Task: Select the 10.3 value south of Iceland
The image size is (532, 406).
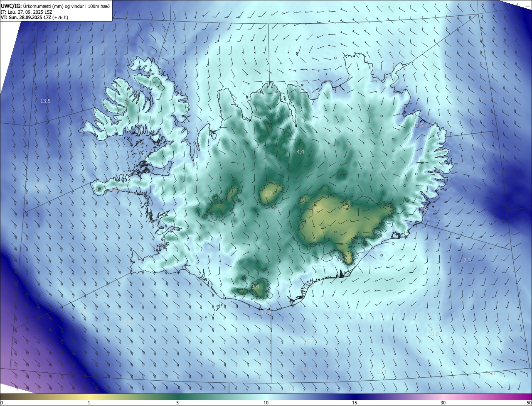Action: [x=309, y=342]
